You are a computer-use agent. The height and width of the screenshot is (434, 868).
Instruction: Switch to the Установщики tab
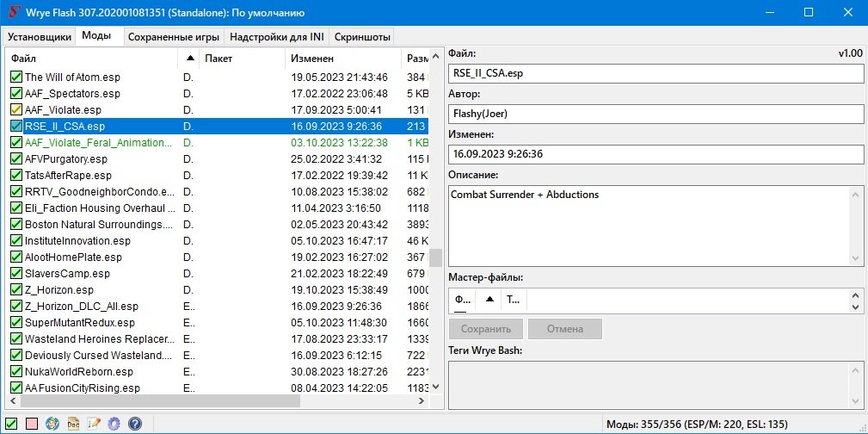[x=40, y=36]
